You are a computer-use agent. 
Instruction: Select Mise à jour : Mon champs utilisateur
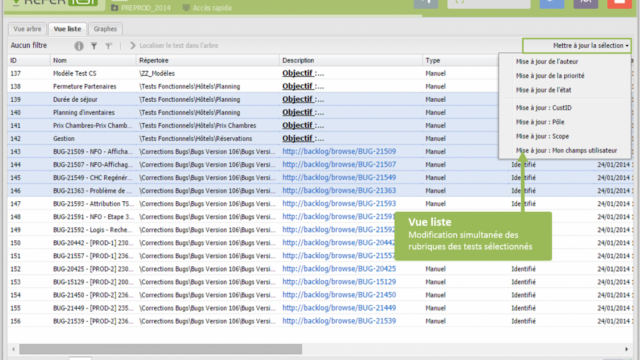(x=566, y=151)
